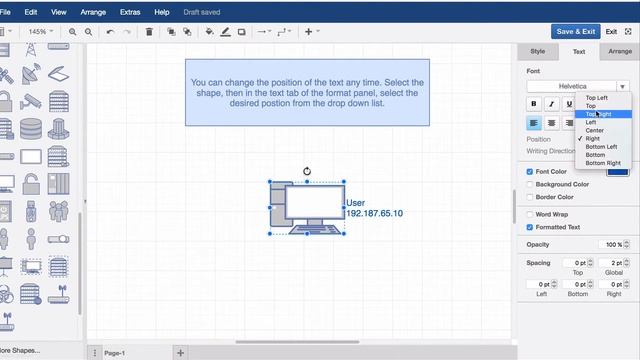Select the radio tower shape
The image size is (640, 360).
pos(31,49)
